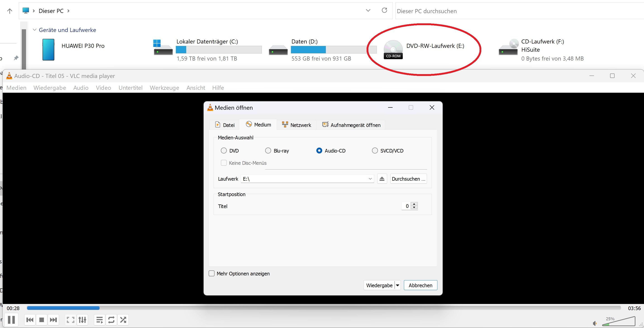644x328 pixels.
Task: Switch to the Netzwerk tab
Action: coord(296,125)
